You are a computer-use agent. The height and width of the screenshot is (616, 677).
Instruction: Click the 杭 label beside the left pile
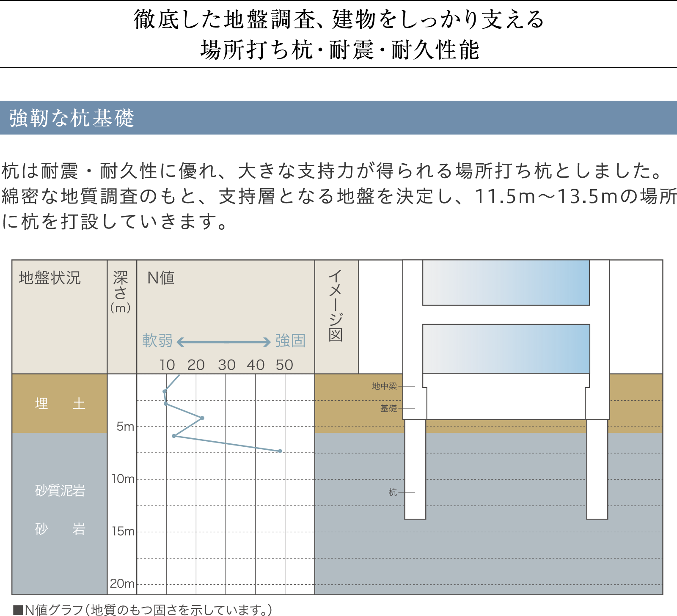click(393, 492)
